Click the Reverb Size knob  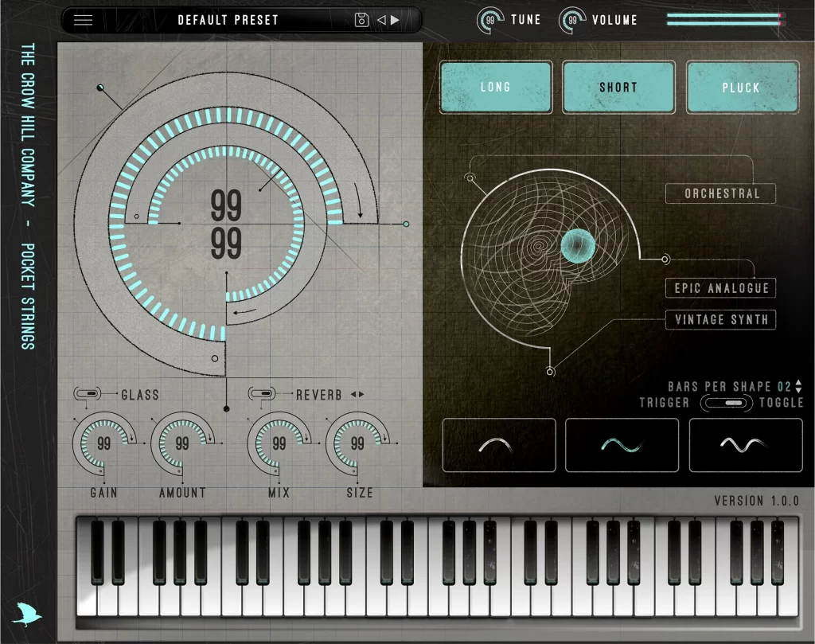358,444
